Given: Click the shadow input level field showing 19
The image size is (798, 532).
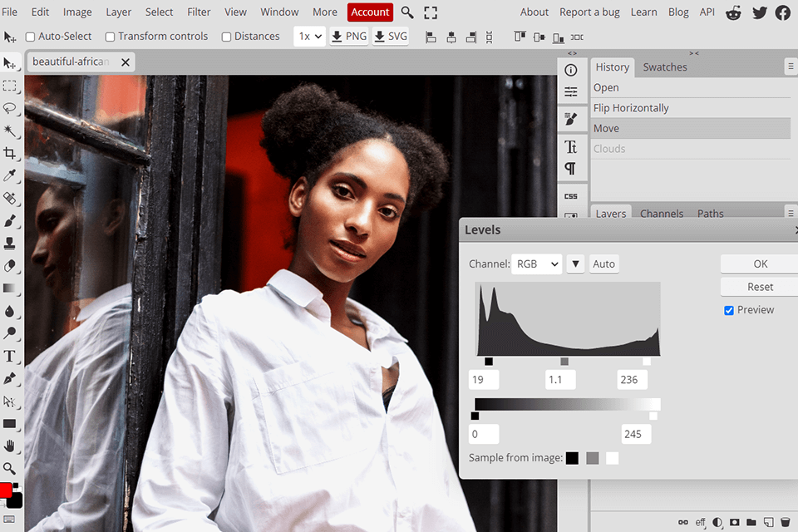Looking at the screenshot, I should click(x=484, y=380).
